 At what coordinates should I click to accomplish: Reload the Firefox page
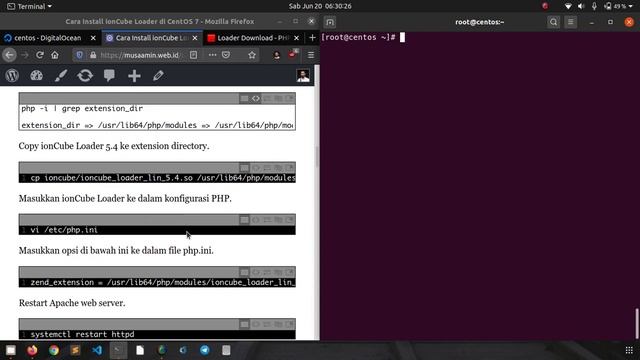(40, 55)
